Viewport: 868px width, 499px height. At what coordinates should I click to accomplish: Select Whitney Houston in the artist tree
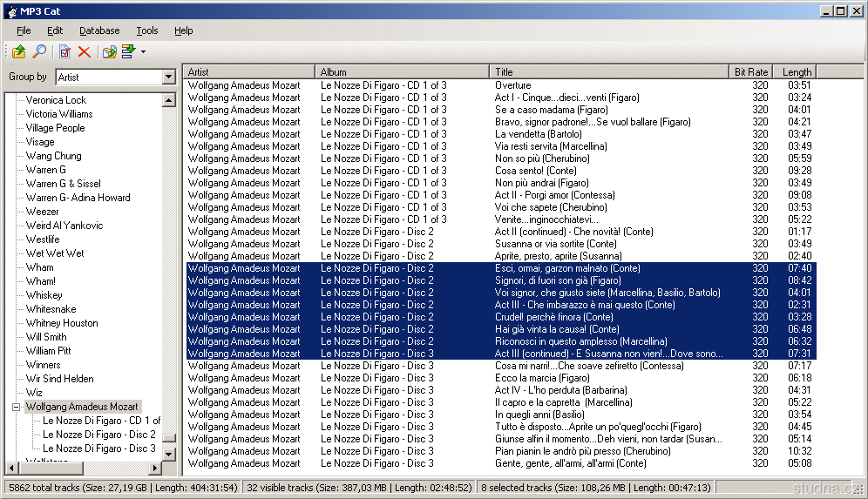(62, 323)
